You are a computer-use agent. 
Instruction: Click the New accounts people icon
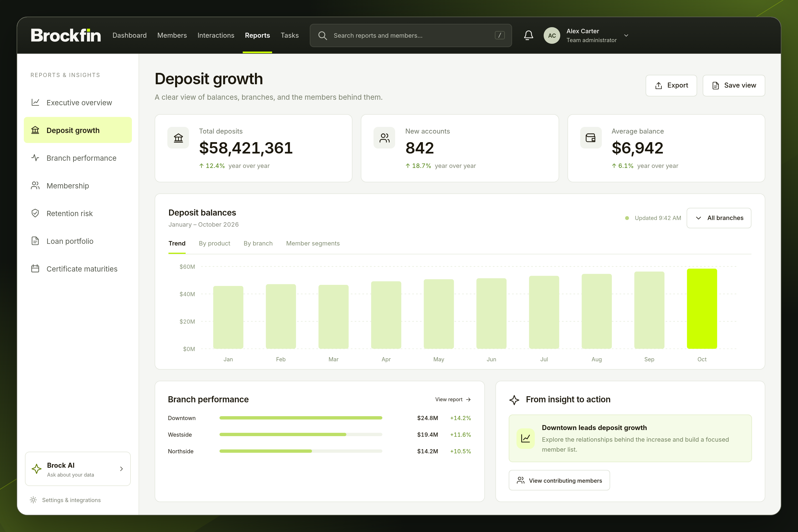pyautogui.click(x=384, y=138)
